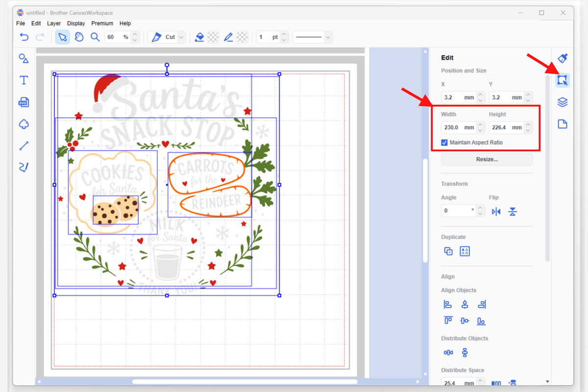
Task: Distribute objects horizontally
Action: point(448,352)
